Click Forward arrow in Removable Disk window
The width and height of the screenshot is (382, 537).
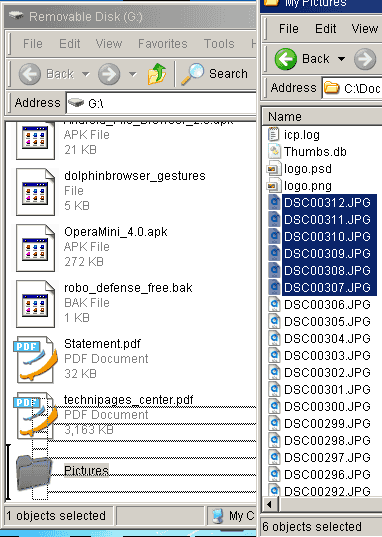(109, 74)
